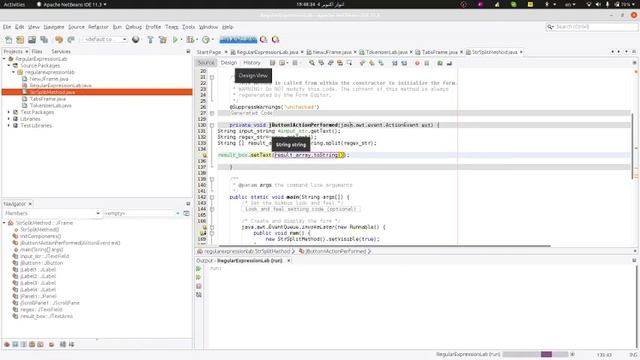The image size is (640, 360).
Task: Open the Tools menu
Action: point(188,27)
